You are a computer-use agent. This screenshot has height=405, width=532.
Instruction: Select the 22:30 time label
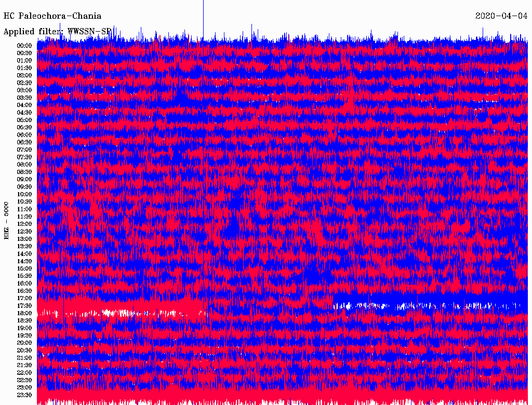[x=24, y=380]
